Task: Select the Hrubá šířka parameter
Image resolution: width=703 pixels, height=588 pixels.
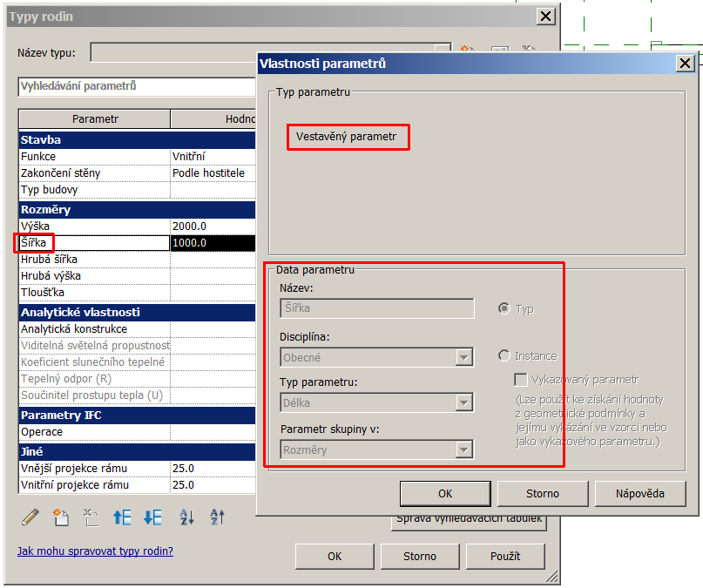Action: tap(94, 260)
